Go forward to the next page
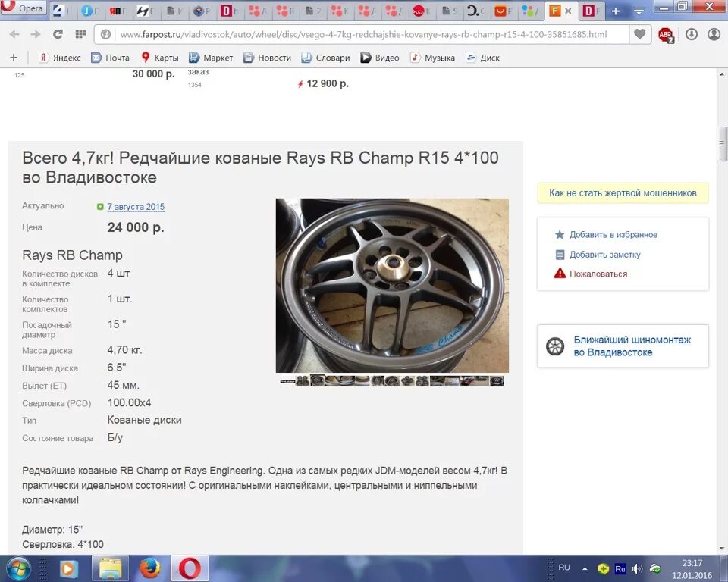The height and width of the screenshot is (582, 728). click(x=36, y=34)
